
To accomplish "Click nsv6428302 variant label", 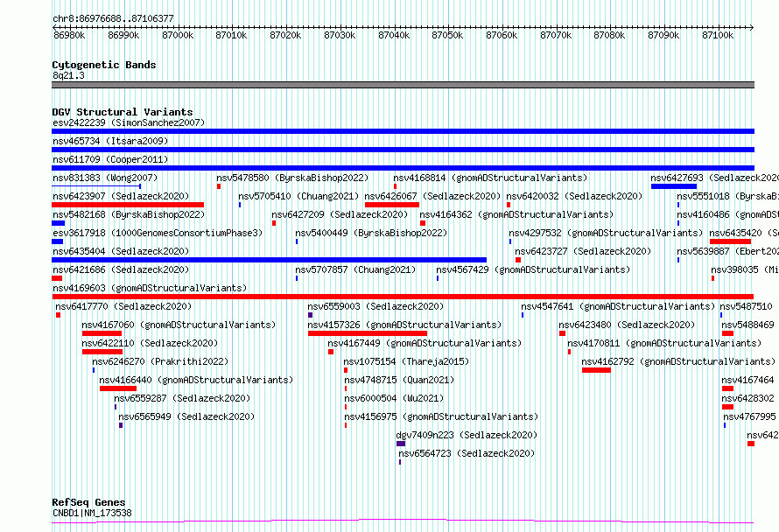I will tap(748, 398).
